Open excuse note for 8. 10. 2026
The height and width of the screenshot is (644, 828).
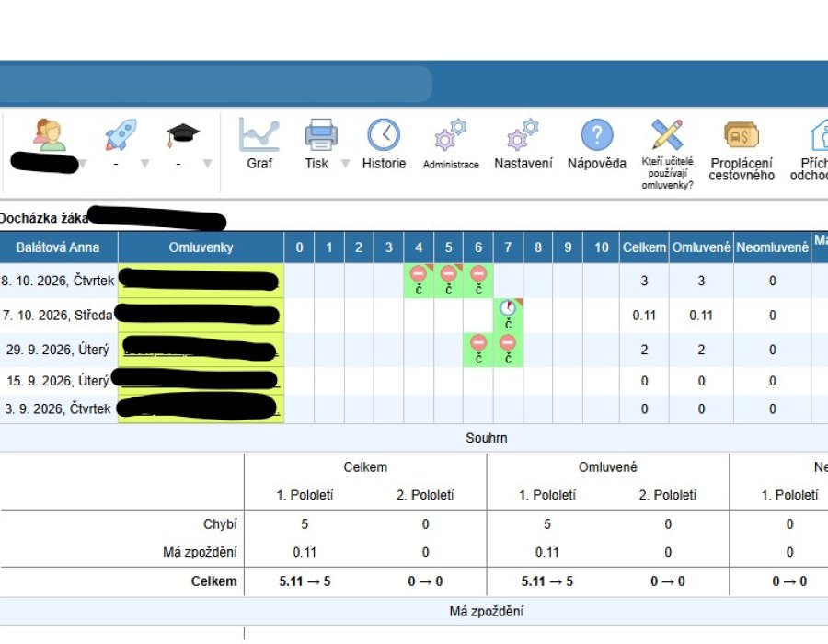click(x=201, y=281)
